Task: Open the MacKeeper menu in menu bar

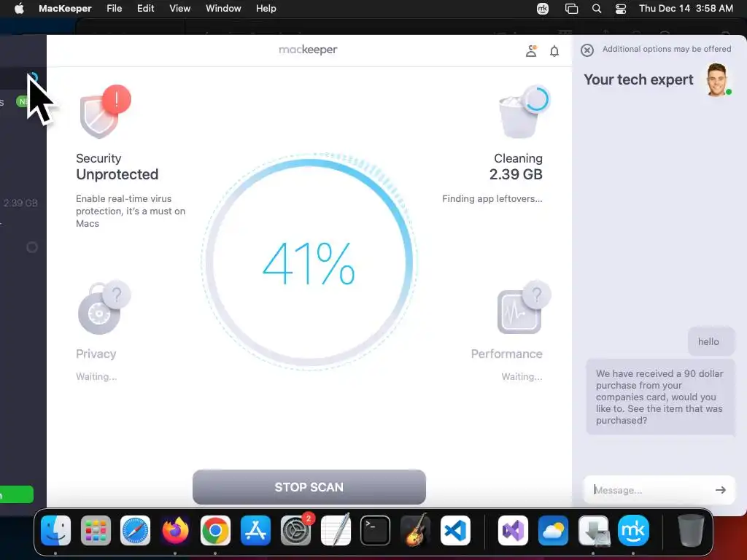Action: 65,9
